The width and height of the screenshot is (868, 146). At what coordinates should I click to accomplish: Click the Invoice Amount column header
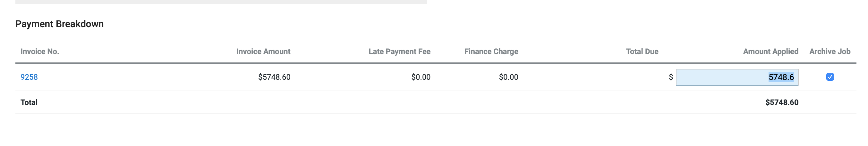tap(263, 52)
